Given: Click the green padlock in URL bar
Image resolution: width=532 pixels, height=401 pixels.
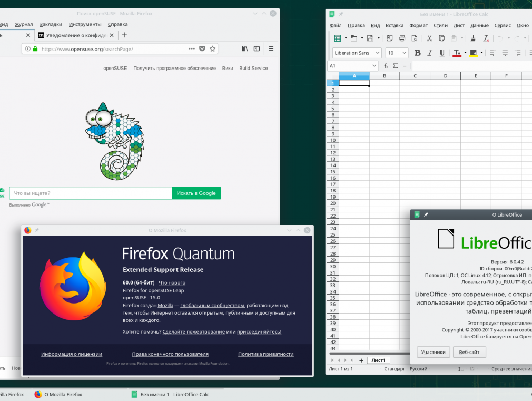Looking at the screenshot, I should (x=35, y=48).
